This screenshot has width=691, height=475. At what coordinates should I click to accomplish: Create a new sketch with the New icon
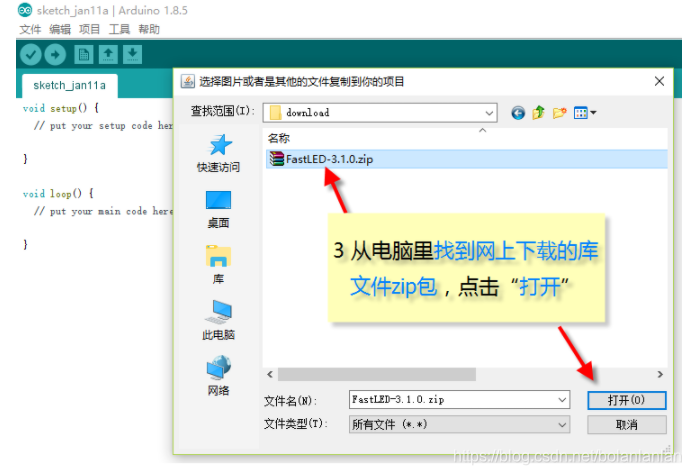coord(83,55)
